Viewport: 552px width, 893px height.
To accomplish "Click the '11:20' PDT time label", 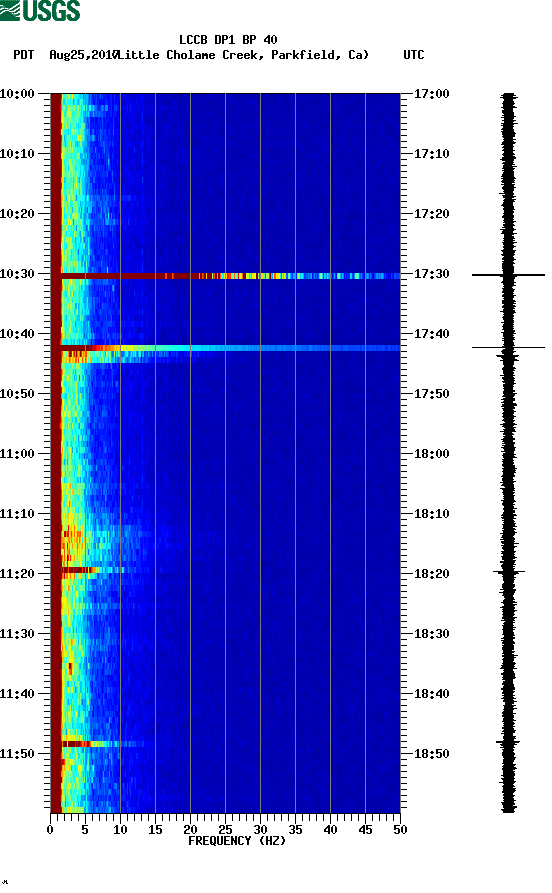I will (17, 574).
